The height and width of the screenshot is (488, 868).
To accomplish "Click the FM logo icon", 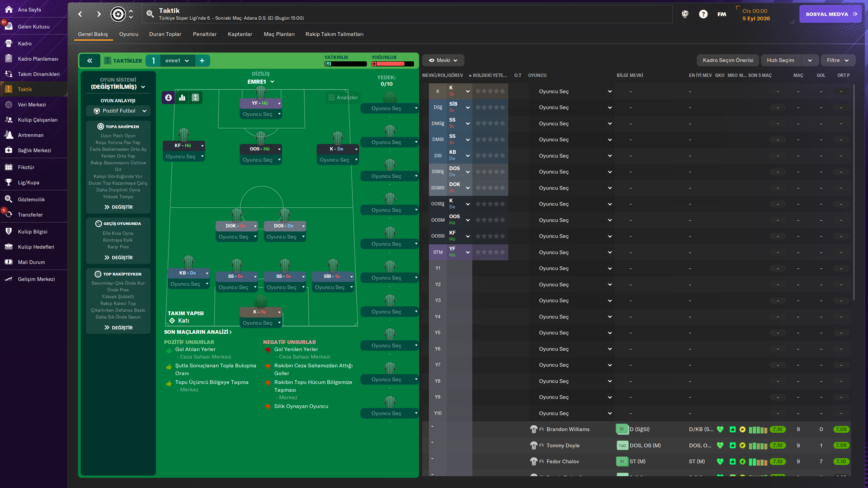I will click(722, 14).
